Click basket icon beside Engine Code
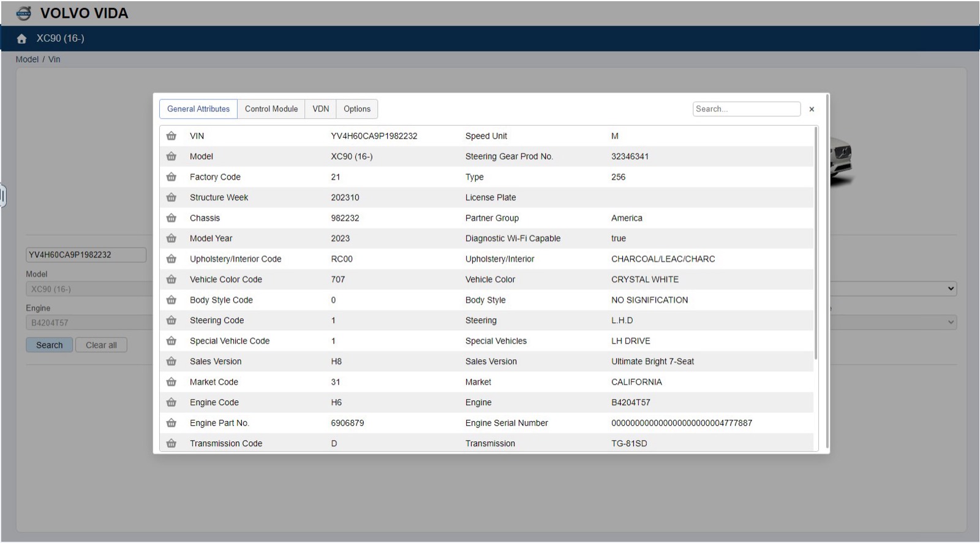 pos(171,403)
